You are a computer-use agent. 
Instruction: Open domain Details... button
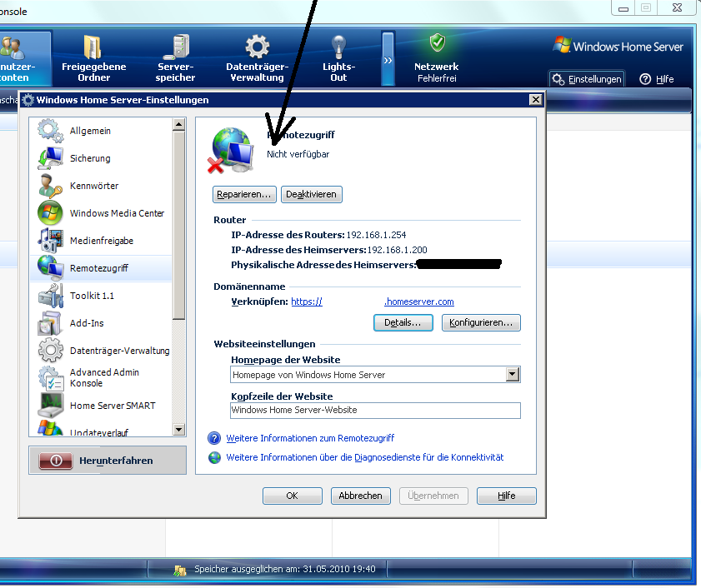[x=403, y=322]
